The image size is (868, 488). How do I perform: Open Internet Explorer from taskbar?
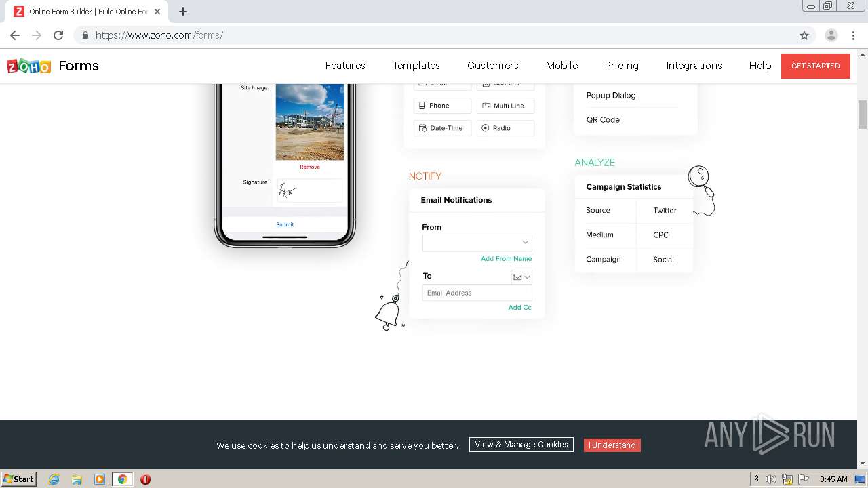click(x=54, y=479)
